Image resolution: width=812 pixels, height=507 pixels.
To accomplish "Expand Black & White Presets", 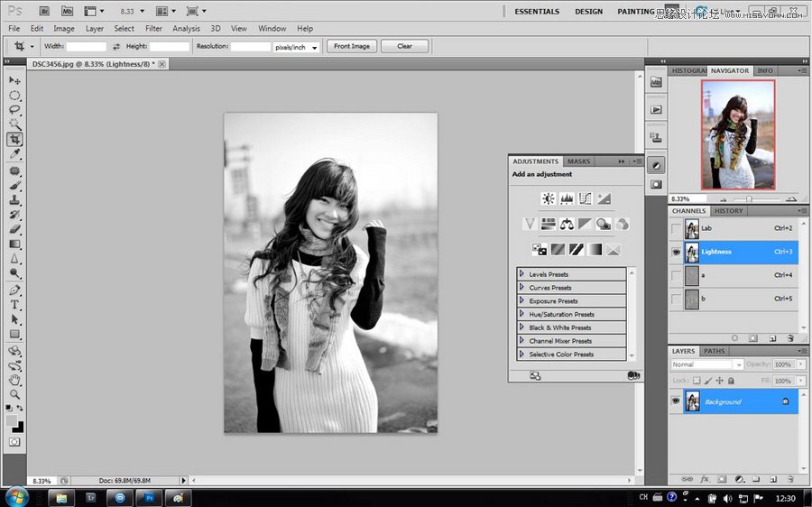I will pos(521,327).
